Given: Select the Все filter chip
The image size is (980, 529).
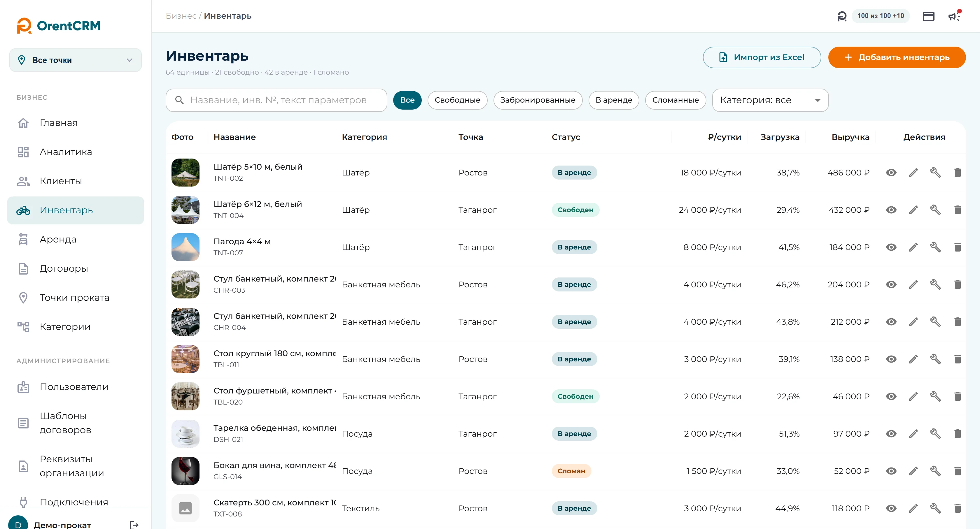Looking at the screenshot, I should (407, 100).
